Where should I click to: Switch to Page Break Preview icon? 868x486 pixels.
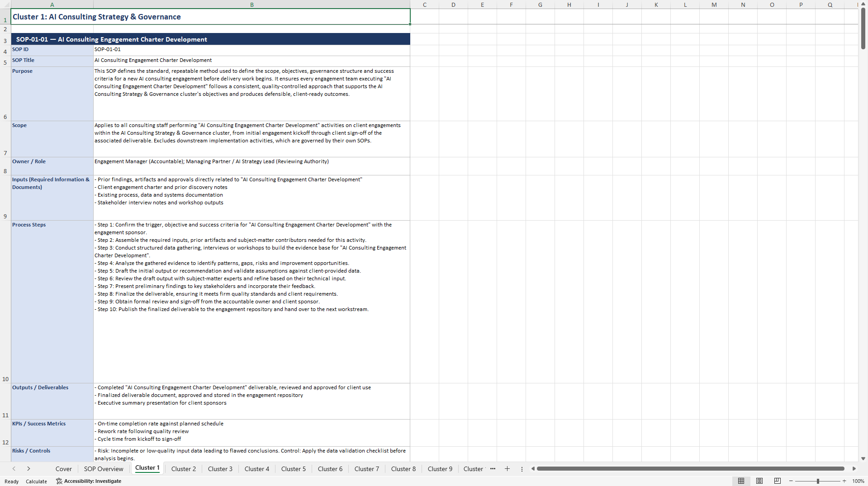pos(778,481)
